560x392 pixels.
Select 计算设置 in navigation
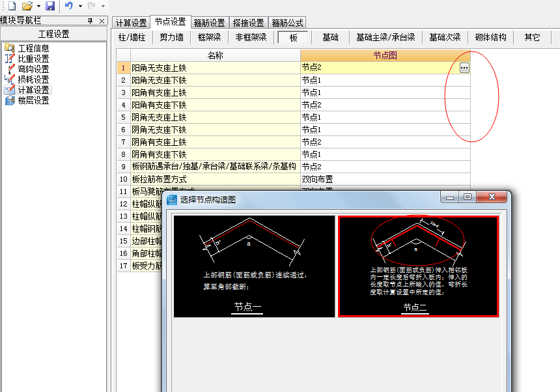click(x=34, y=90)
